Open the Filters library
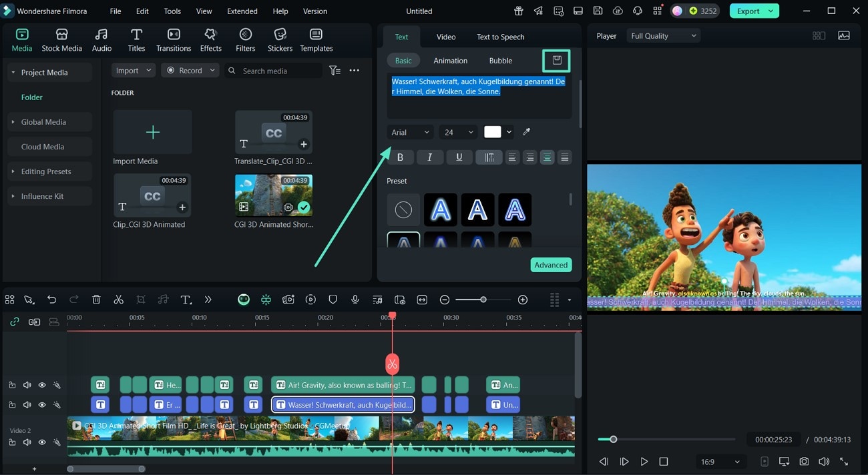 tap(246, 40)
